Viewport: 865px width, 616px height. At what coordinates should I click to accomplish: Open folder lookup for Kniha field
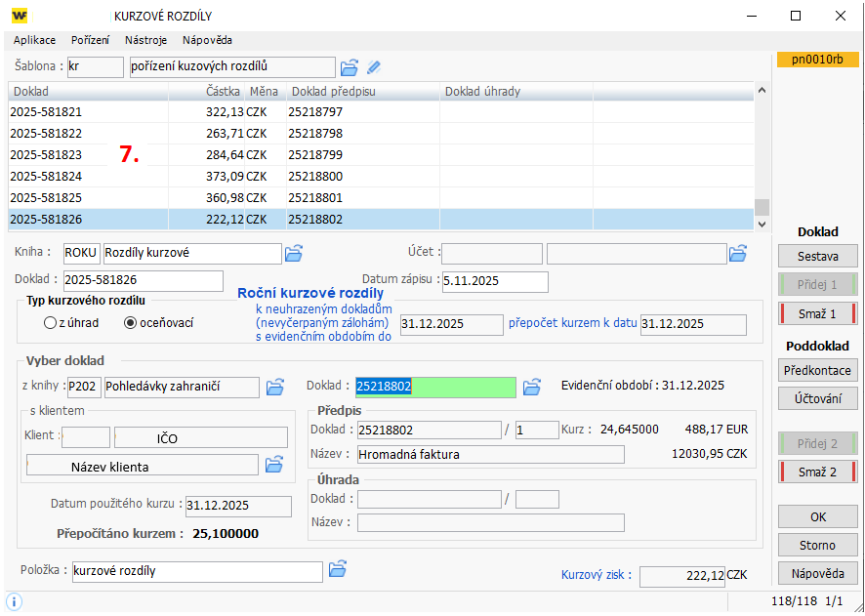coord(294,254)
